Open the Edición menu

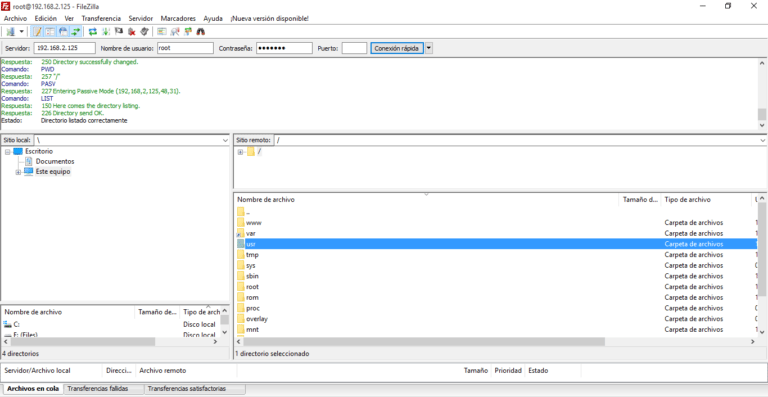pyautogui.click(x=46, y=18)
